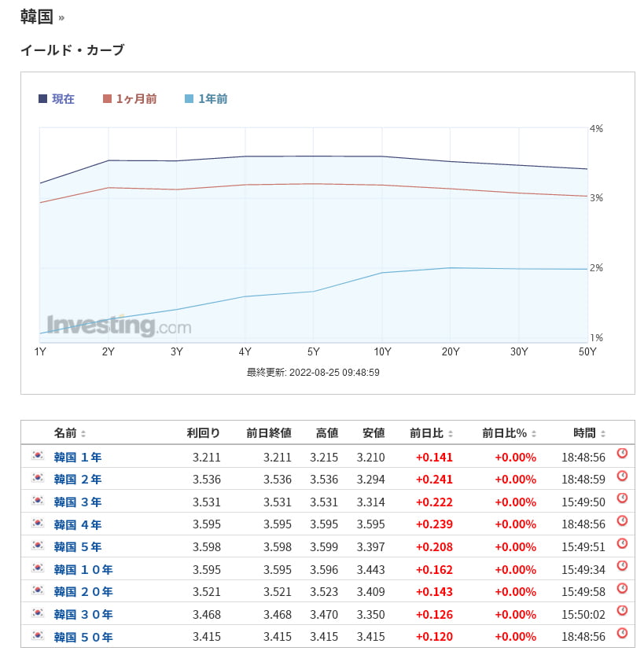This screenshot has width=644, height=662.
Task: Click the 10Y point on the yield curve
Action: tap(381, 156)
